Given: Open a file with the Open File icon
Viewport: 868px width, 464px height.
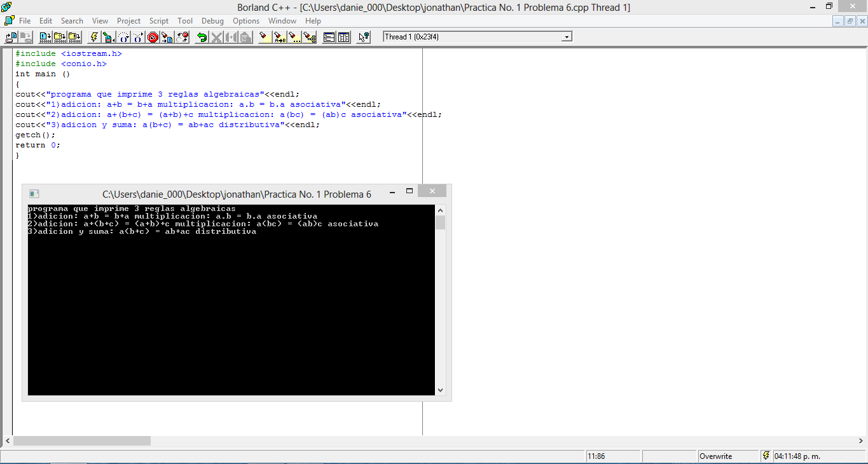Looking at the screenshot, I should pos(10,37).
